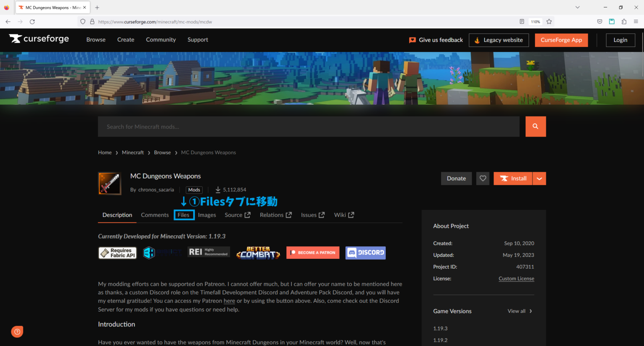The height and width of the screenshot is (346, 644).
Task: Click the Discord badge
Action: click(365, 253)
